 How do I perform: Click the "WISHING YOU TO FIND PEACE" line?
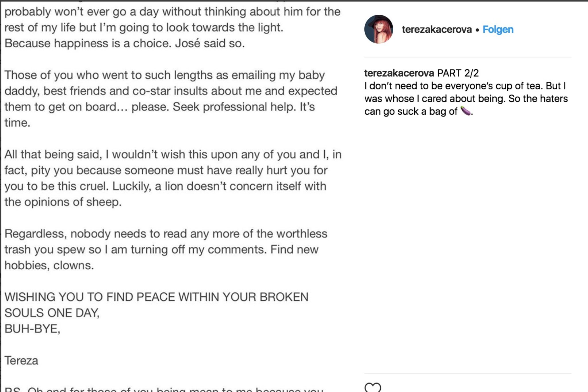point(156,297)
